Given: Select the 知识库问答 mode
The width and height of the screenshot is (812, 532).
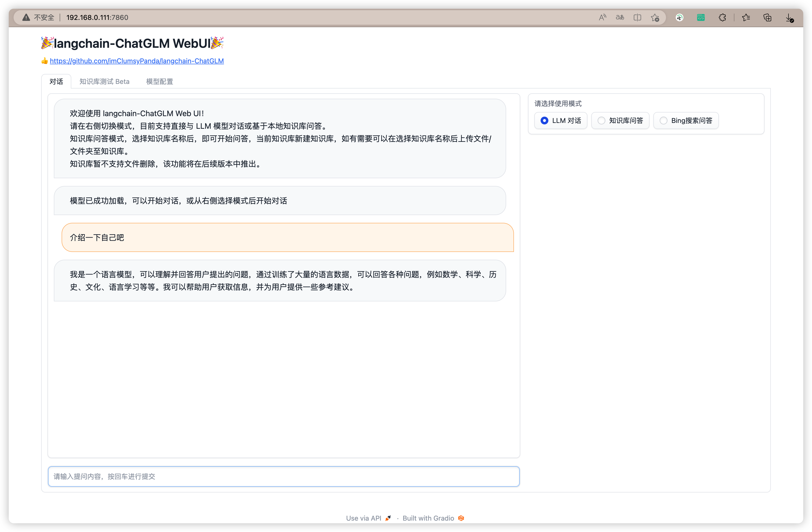Looking at the screenshot, I should point(620,120).
